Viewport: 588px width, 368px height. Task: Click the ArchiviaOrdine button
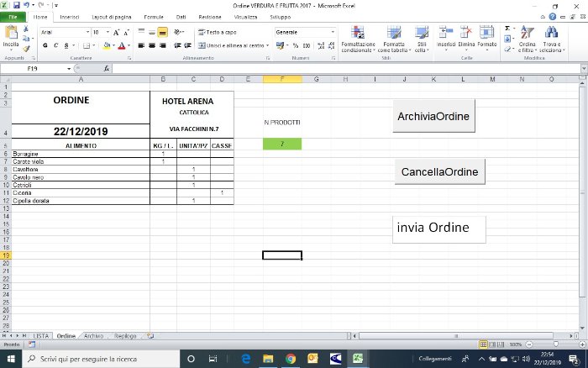[433, 116]
